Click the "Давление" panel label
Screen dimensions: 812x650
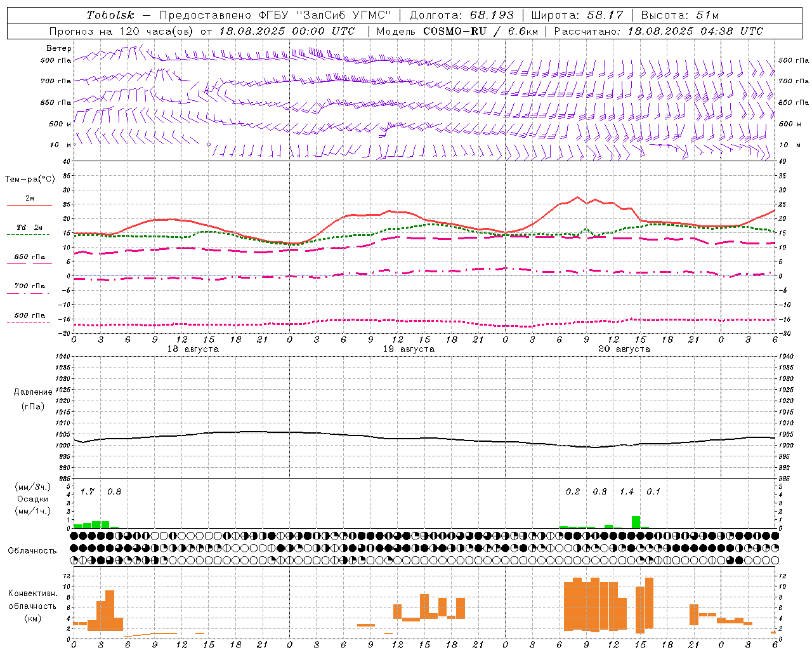[33, 392]
